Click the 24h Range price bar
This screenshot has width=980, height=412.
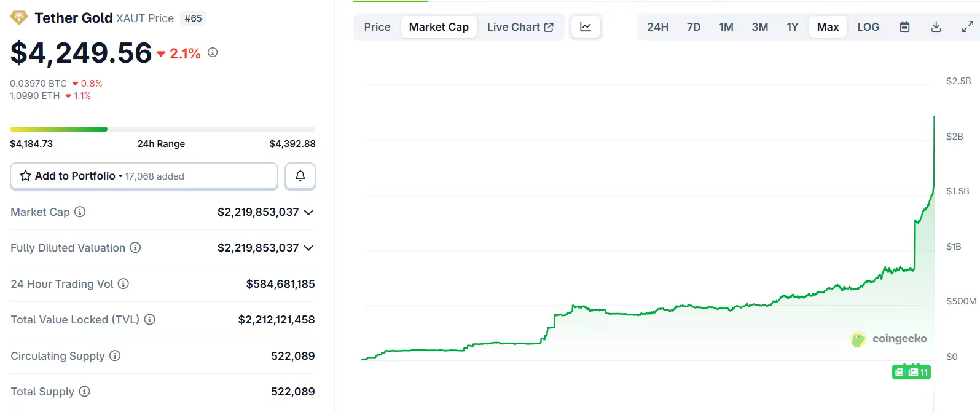(162, 129)
